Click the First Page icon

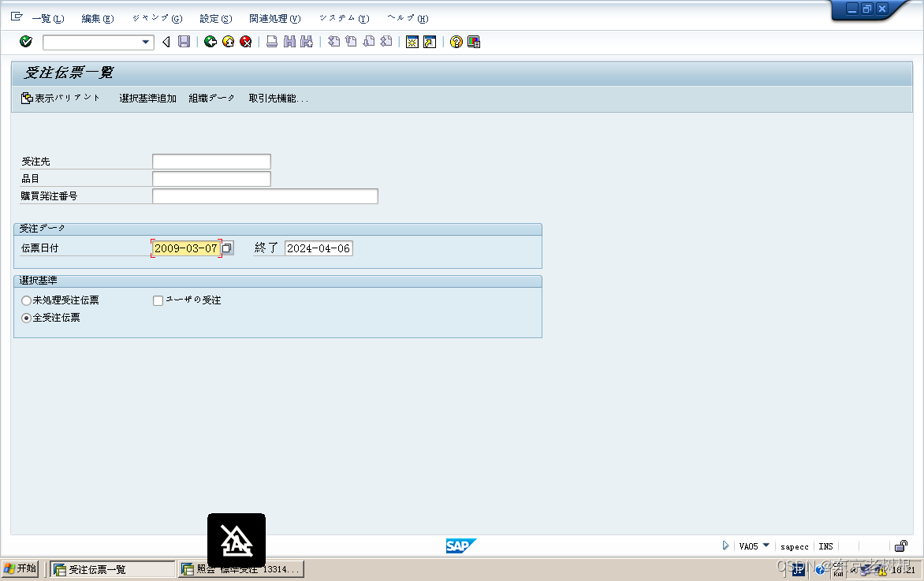334,42
